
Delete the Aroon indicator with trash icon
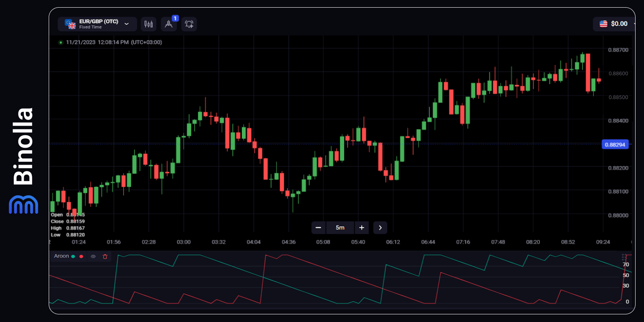click(105, 256)
